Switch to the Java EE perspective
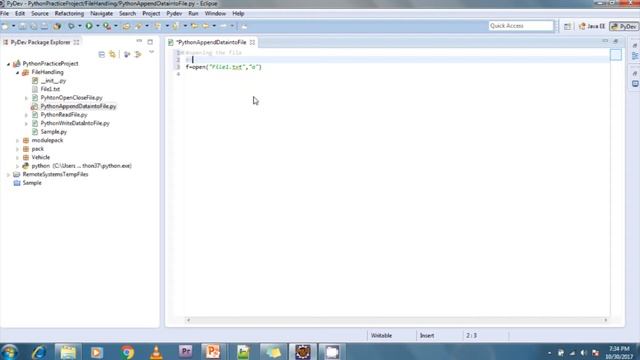This screenshot has height=360, width=640. click(592, 26)
